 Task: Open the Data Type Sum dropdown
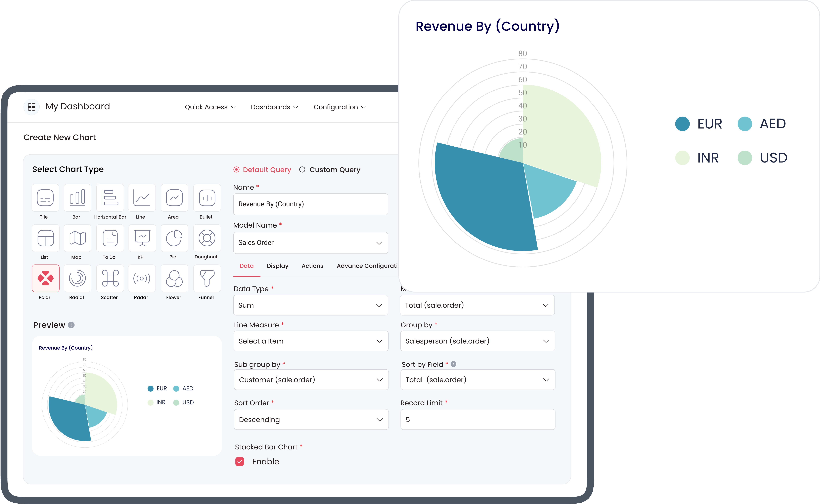(310, 305)
